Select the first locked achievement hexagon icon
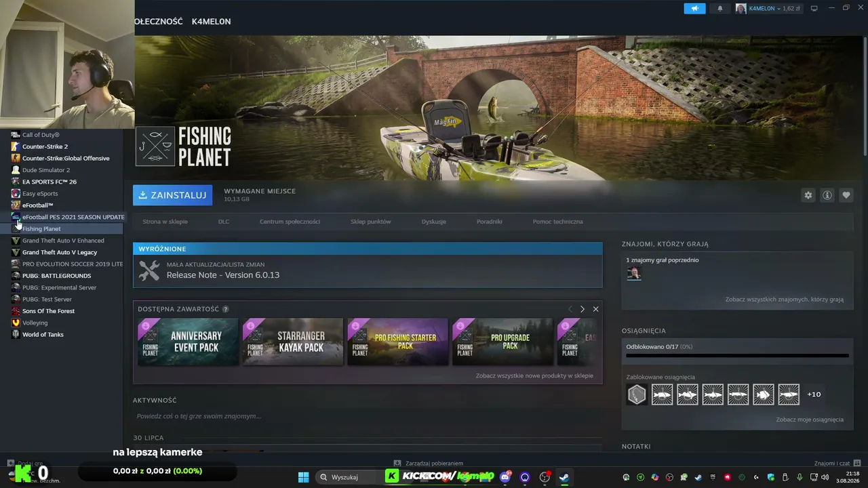 click(637, 394)
